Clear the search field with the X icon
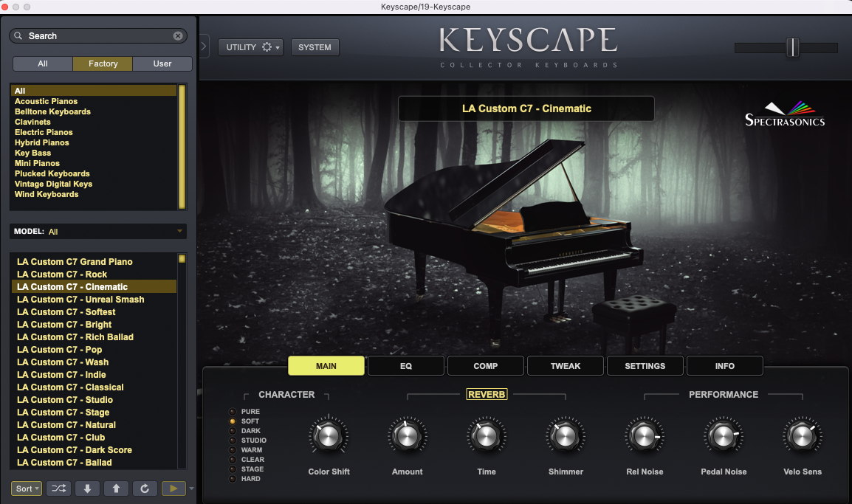This screenshot has width=852, height=504. pos(178,36)
